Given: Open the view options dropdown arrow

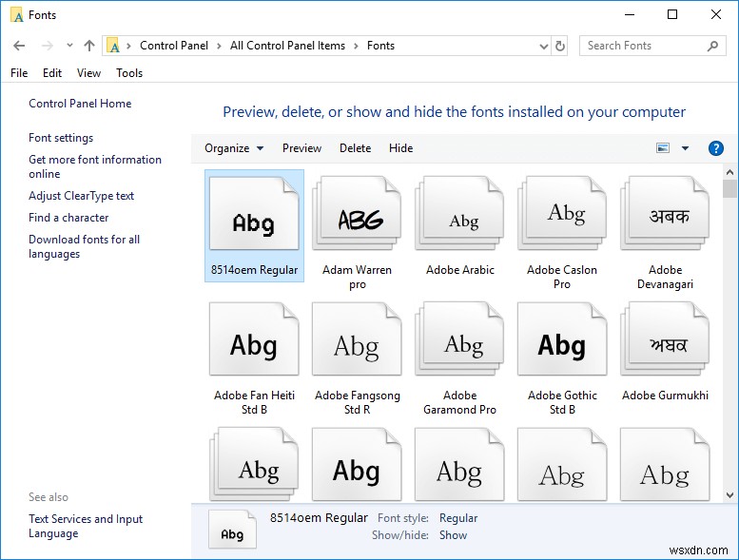Looking at the screenshot, I should pos(685,148).
